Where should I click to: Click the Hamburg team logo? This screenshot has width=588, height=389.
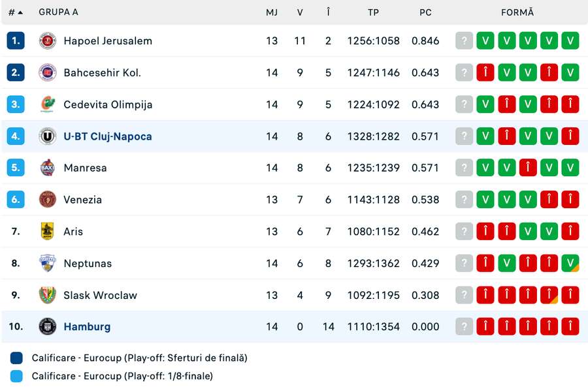point(47,326)
